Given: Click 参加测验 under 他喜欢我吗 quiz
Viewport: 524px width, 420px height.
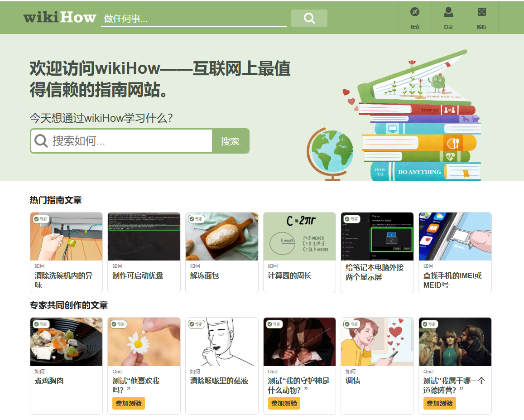Looking at the screenshot, I should (129, 403).
